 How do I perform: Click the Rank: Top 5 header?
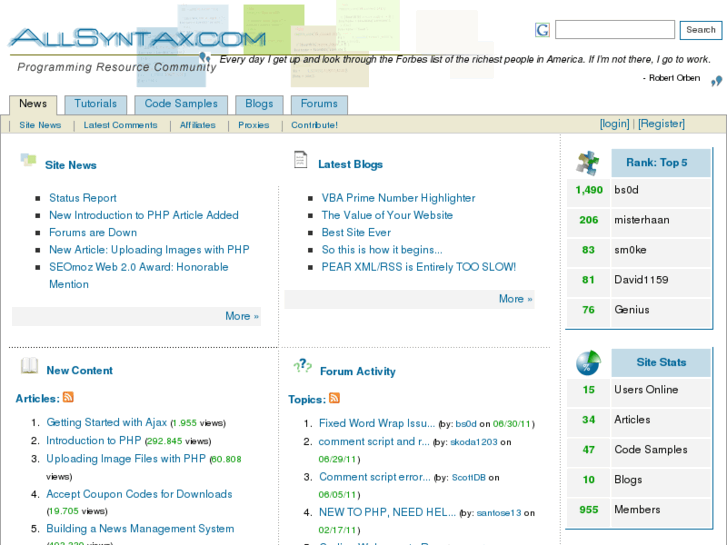pyautogui.click(x=661, y=163)
